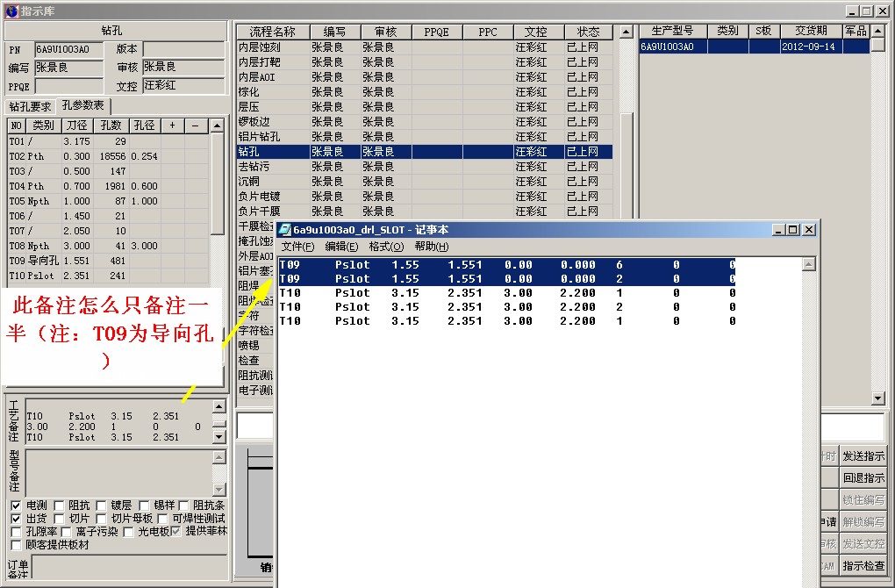Check the 光电板 checkbox

point(128,532)
